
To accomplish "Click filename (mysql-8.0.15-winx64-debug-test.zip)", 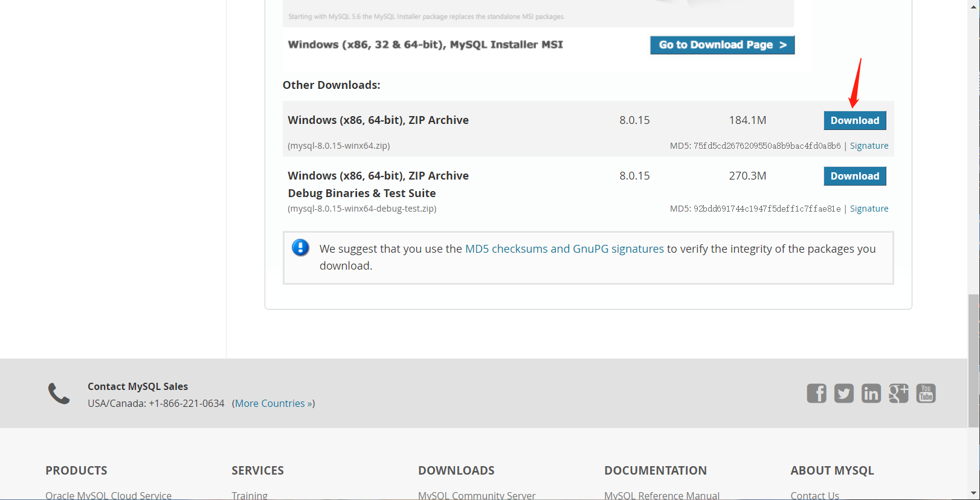I will [362, 209].
